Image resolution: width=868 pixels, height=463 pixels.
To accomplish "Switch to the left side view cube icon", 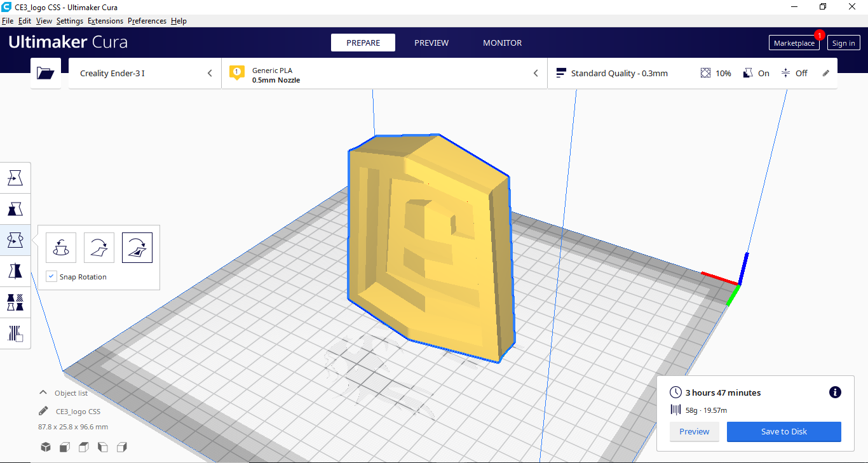I will [103, 447].
